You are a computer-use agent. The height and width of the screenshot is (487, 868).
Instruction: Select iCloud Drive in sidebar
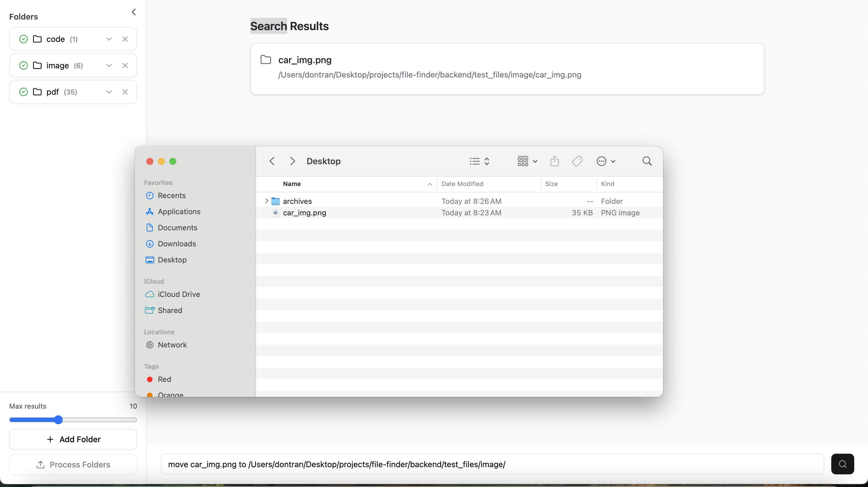pyautogui.click(x=179, y=294)
